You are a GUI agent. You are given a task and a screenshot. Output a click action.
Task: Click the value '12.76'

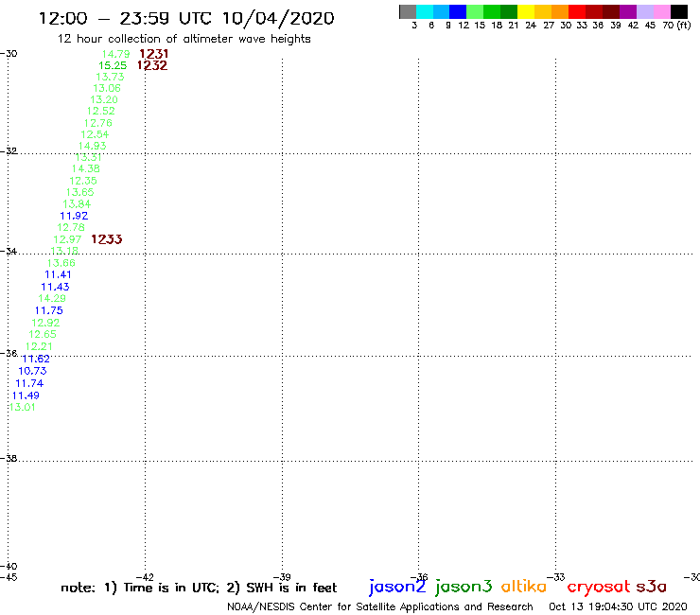pos(97,123)
